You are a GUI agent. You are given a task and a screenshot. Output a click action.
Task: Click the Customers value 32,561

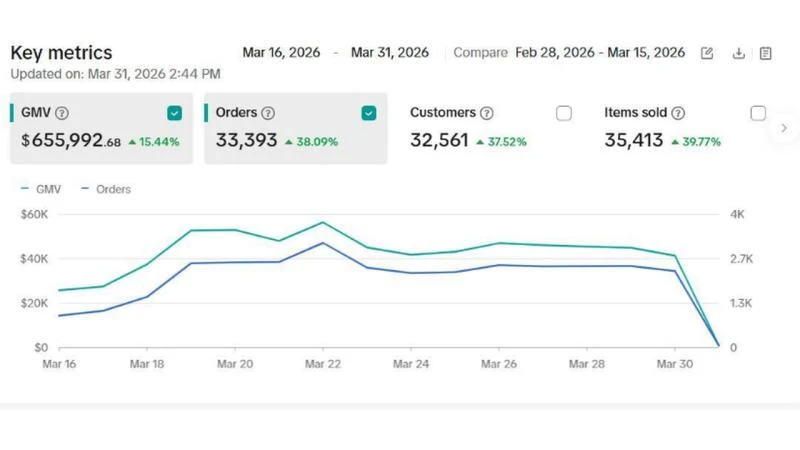coord(439,140)
